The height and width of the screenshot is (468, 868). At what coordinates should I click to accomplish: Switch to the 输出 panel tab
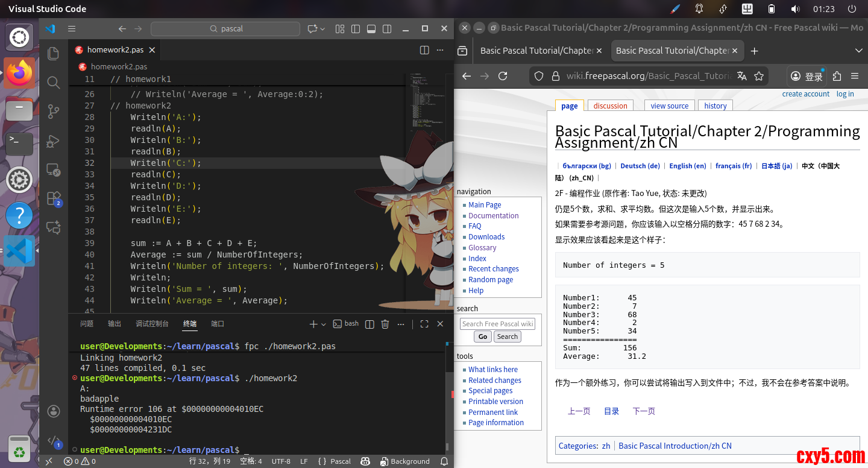pos(115,324)
